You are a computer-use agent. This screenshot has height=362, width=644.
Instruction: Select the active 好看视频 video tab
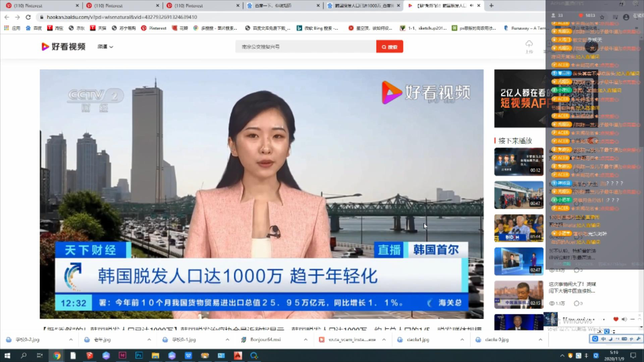[443, 5]
